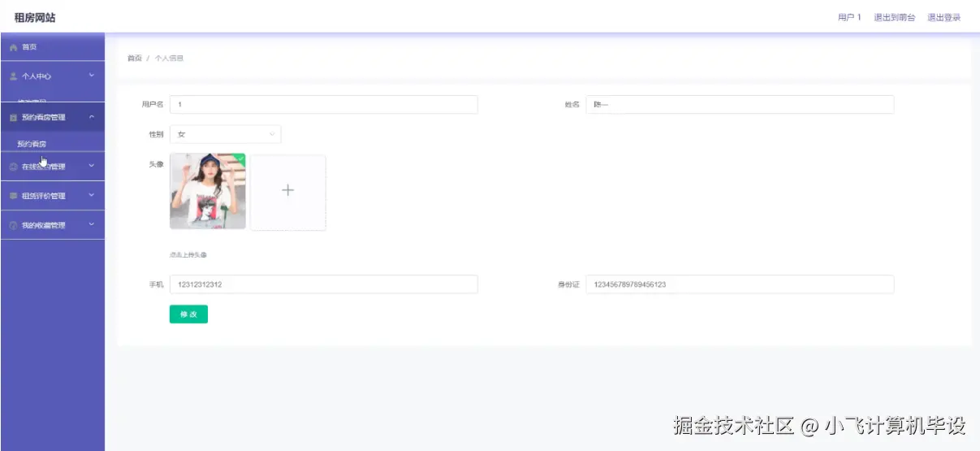Expand the 个人中心 chevron

click(92, 76)
